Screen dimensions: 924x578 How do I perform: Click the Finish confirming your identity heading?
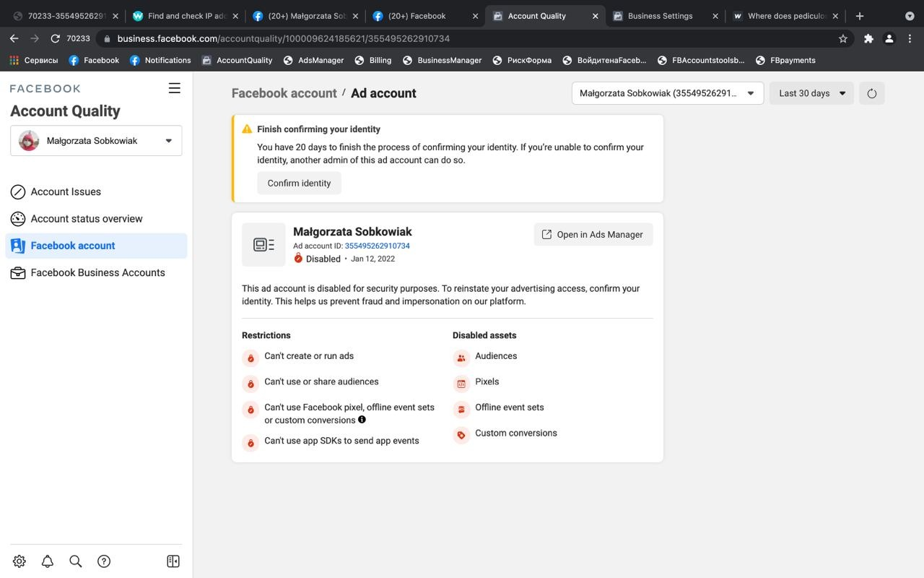point(319,129)
